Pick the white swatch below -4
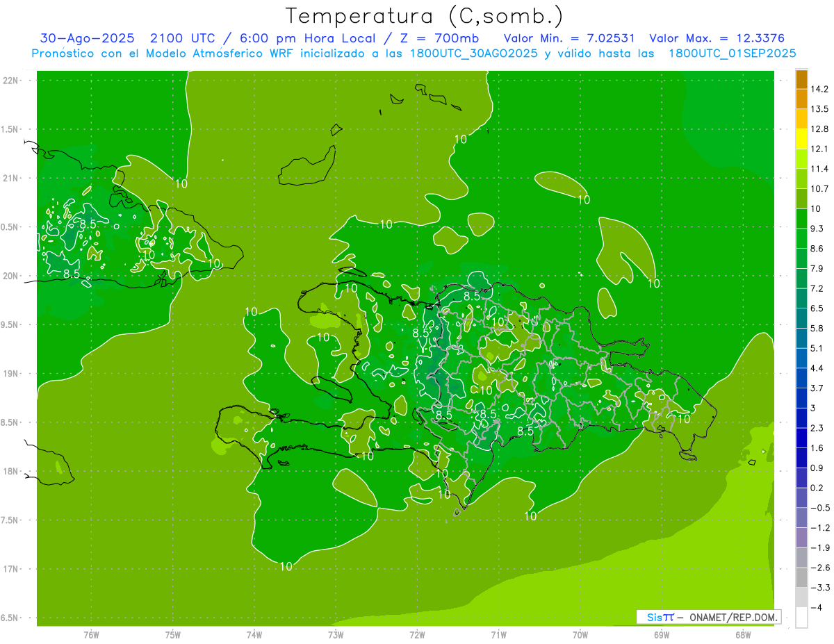834x644 pixels. [801, 618]
